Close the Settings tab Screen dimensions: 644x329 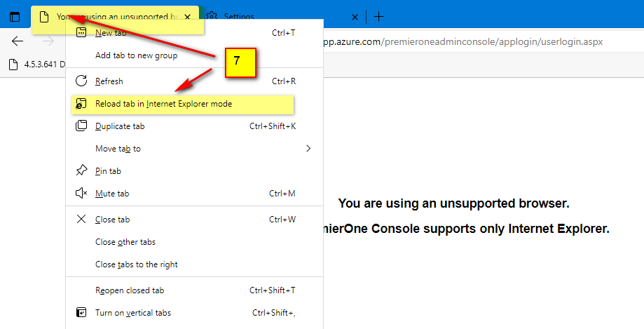pyautogui.click(x=355, y=17)
